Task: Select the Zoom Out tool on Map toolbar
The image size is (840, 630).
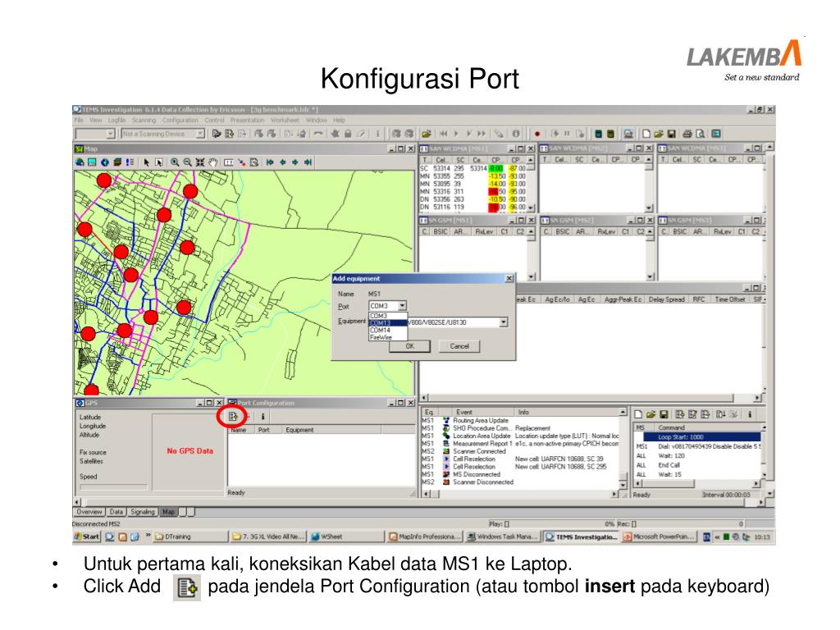Action: (187, 162)
